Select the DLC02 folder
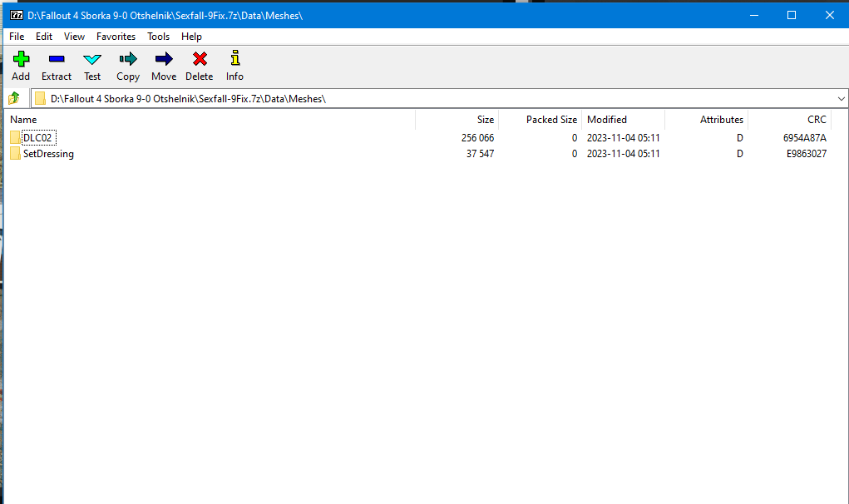Screen dimensions: 849x504 38,138
